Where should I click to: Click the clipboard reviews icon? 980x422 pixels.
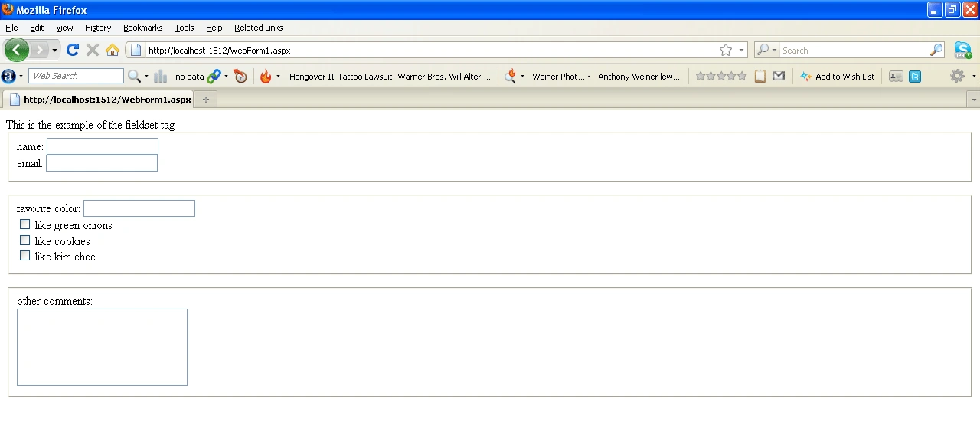point(760,76)
